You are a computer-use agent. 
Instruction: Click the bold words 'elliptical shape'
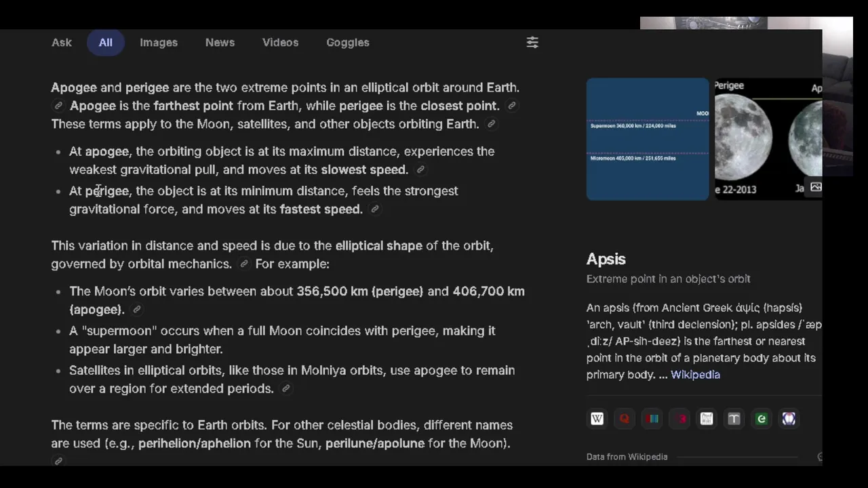pyautogui.click(x=378, y=245)
